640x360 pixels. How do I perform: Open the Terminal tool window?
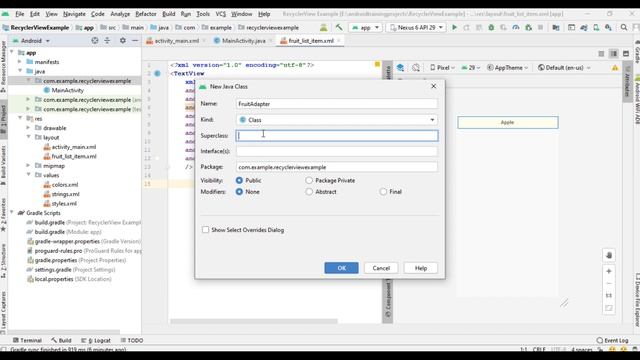27,340
